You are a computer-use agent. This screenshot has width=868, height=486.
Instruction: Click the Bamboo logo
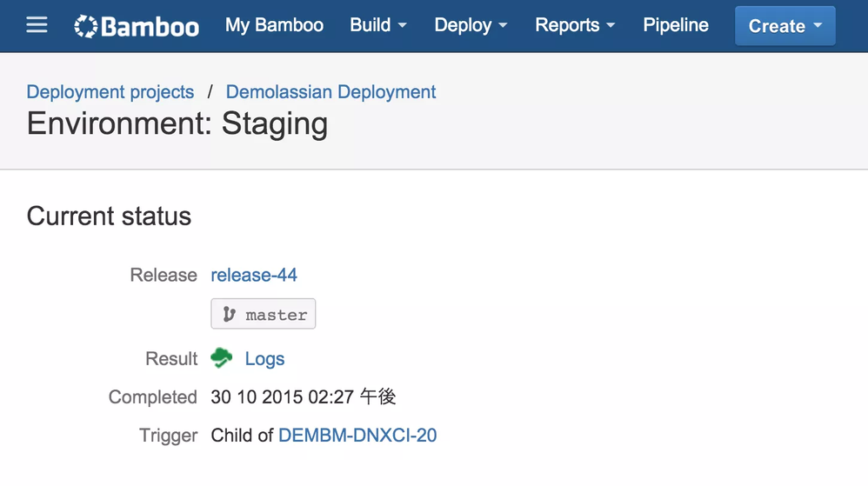coord(137,26)
